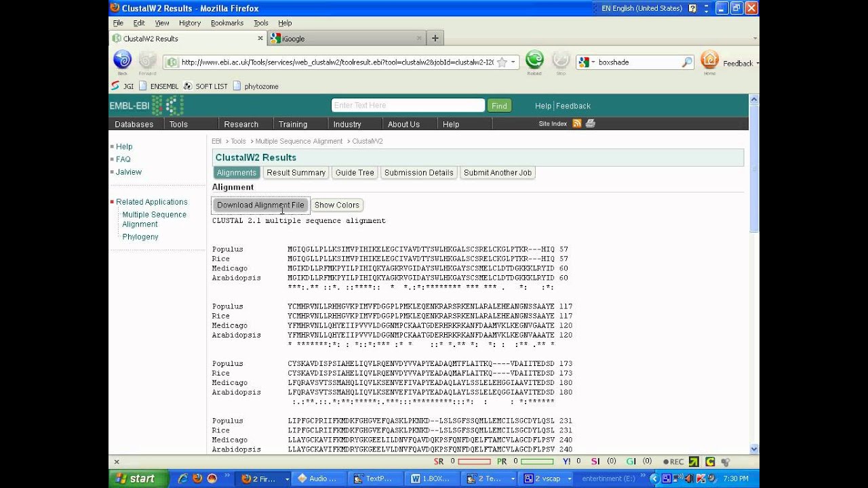Switch to the iGoogle tab

346,39
